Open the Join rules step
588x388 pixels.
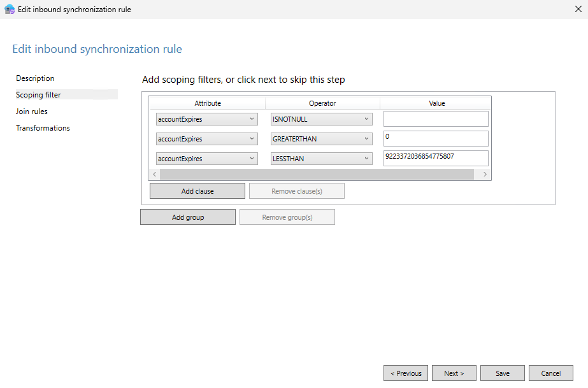31,111
